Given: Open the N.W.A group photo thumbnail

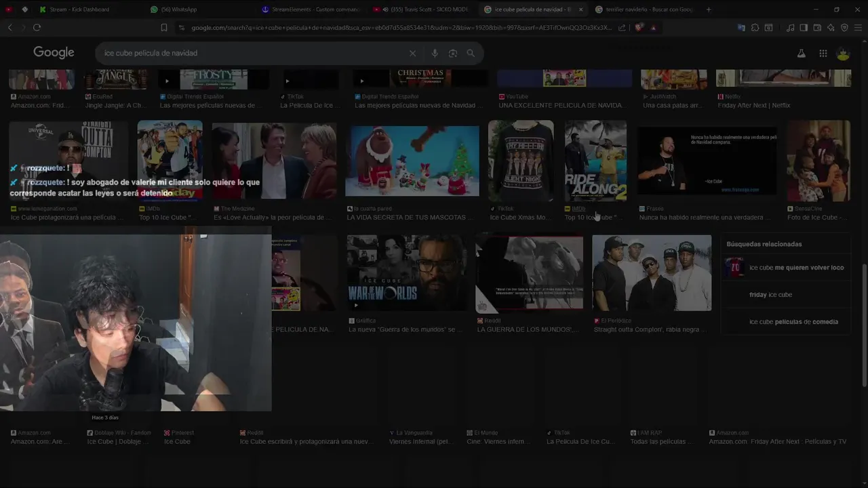Looking at the screenshot, I should pos(652,272).
